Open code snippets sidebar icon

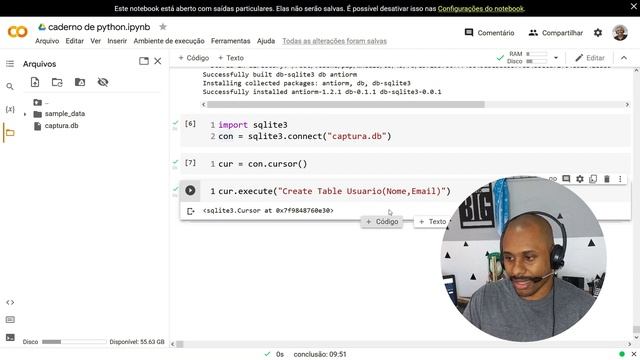pyautogui.click(x=10, y=302)
